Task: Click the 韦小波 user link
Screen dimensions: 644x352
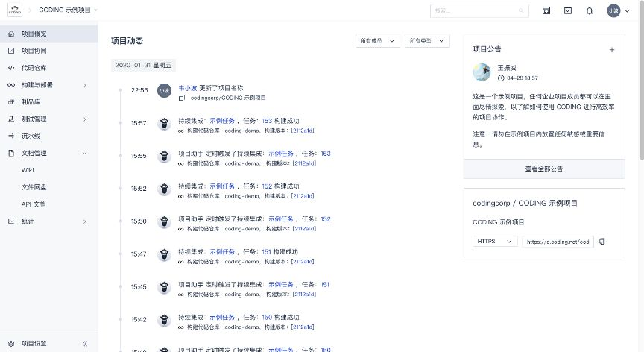Action: click(188, 88)
